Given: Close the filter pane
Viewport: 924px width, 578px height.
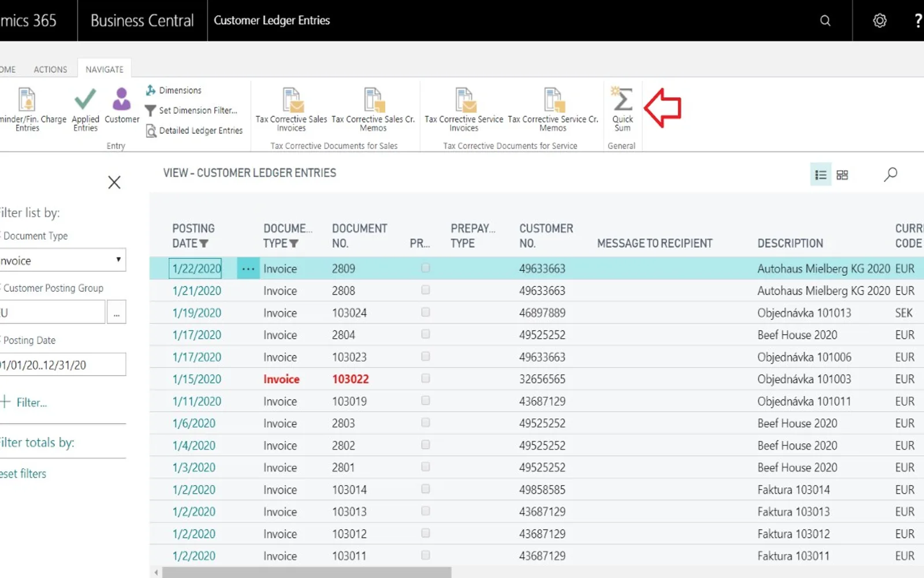Looking at the screenshot, I should point(114,183).
